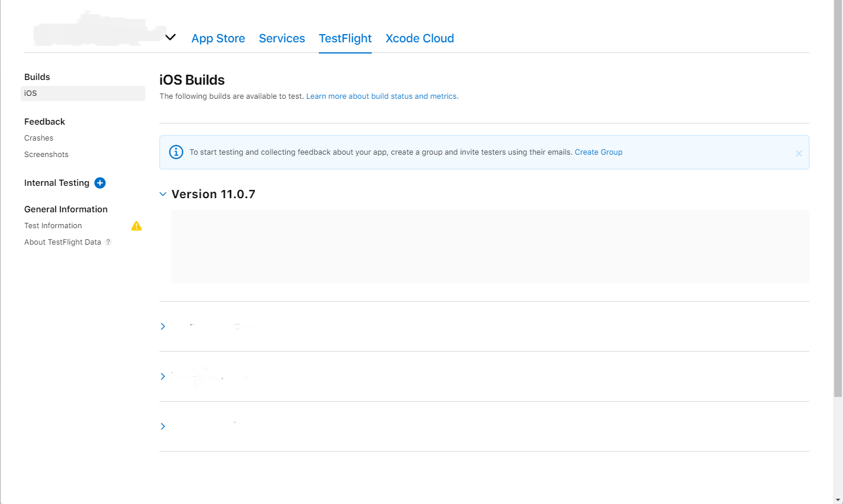Viewport: 843px width, 504px height.
Task: Click the scrollbar down arrow
Action: (838, 500)
